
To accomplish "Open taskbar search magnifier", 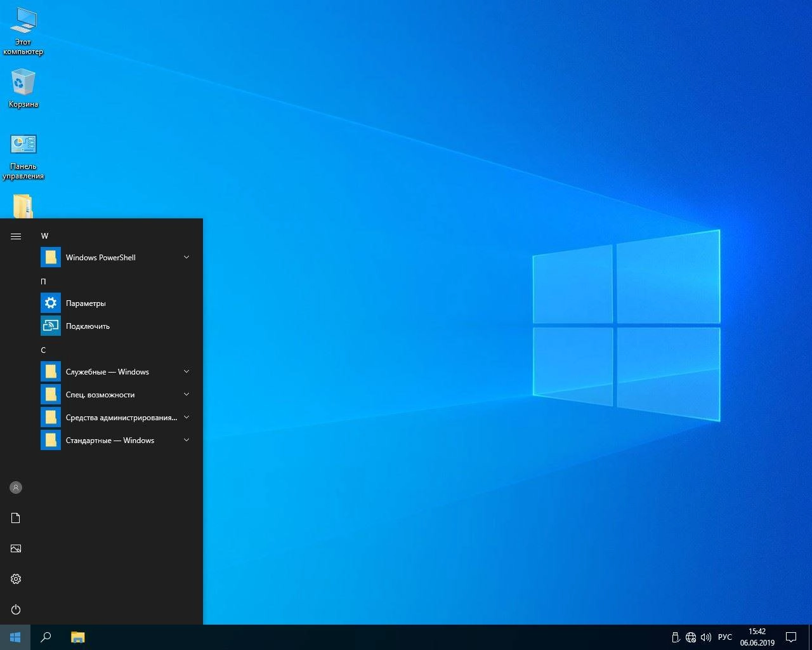I will pos(46,637).
